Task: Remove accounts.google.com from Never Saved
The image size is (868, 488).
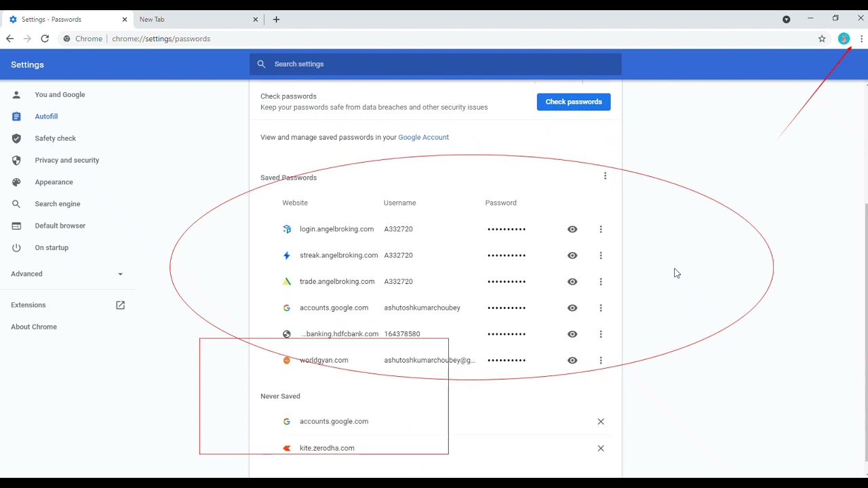Action: pyautogui.click(x=601, y=422)
